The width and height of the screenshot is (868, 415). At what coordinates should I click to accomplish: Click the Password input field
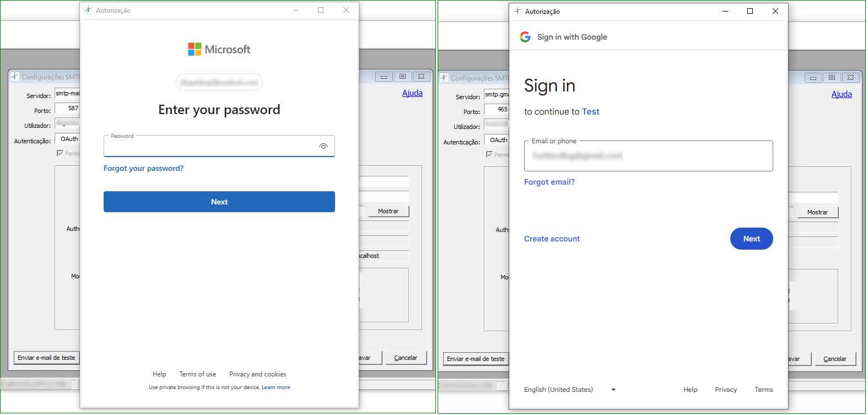(x=209, y=147)
